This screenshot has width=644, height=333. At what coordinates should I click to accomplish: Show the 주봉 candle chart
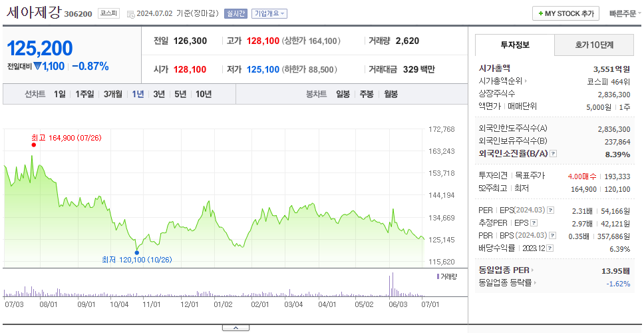coord(367,94)
